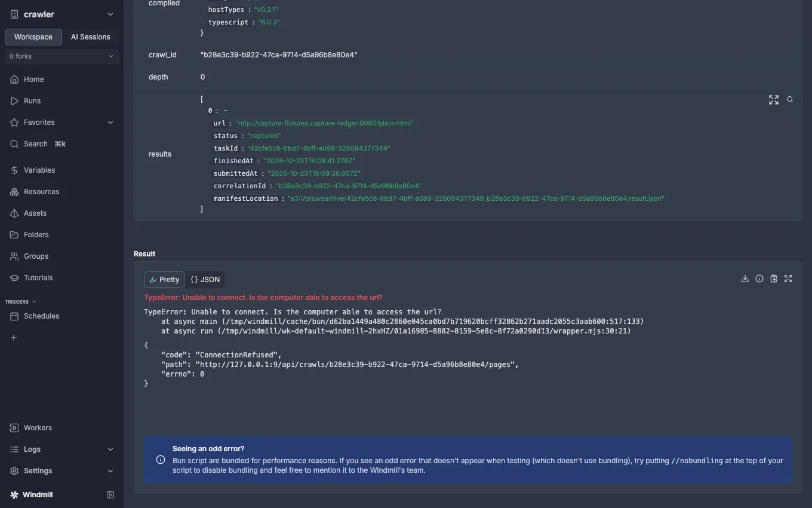
Task: Click the crawl_id value string
Action: [279, 55]
